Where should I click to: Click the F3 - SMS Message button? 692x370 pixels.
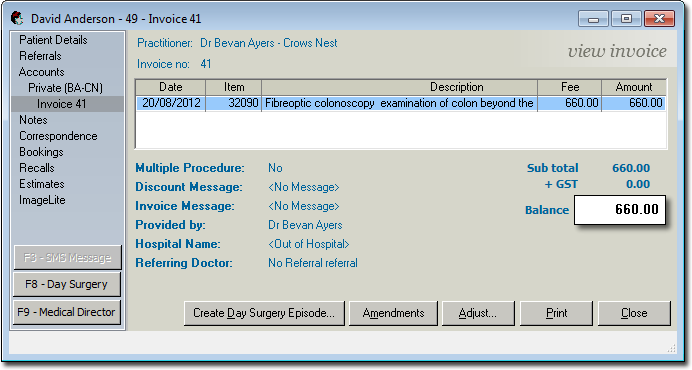click(67, 257)
